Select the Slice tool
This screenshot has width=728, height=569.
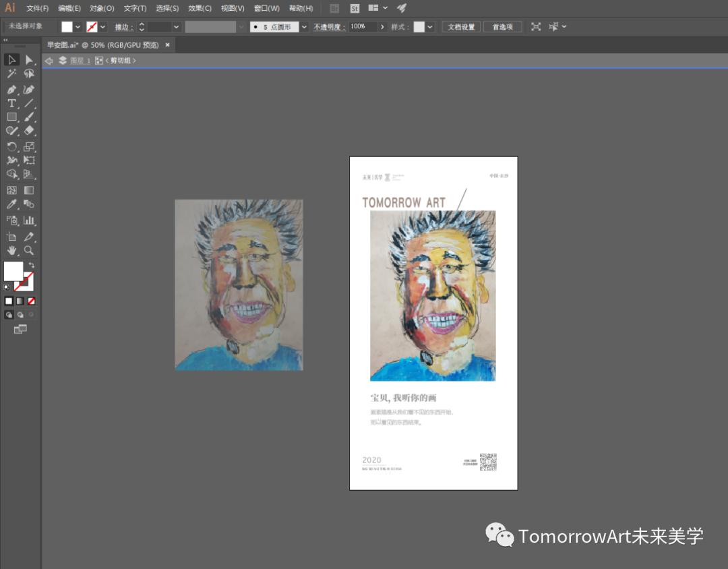coord(29,237)
